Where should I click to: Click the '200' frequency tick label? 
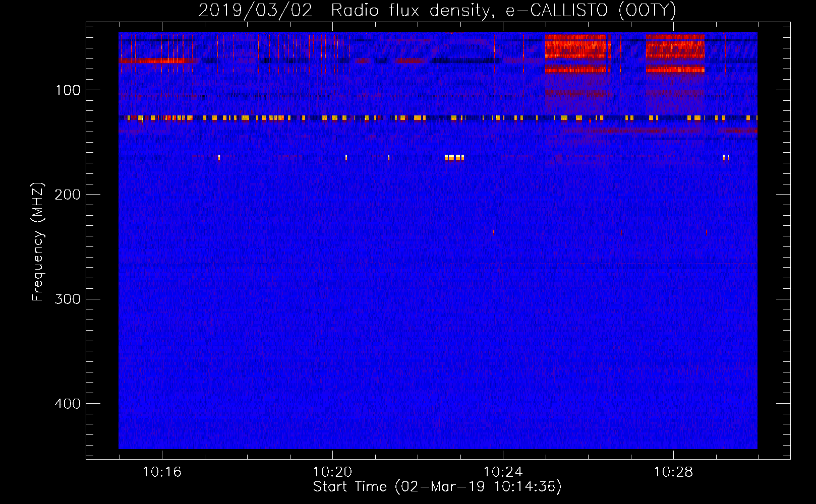coord(68,195)
